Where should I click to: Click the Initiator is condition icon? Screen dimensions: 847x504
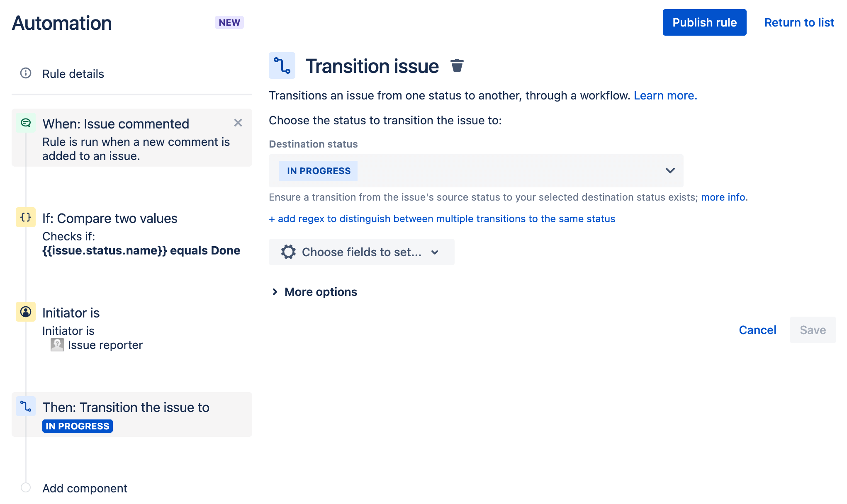click(x=25, y=313)
